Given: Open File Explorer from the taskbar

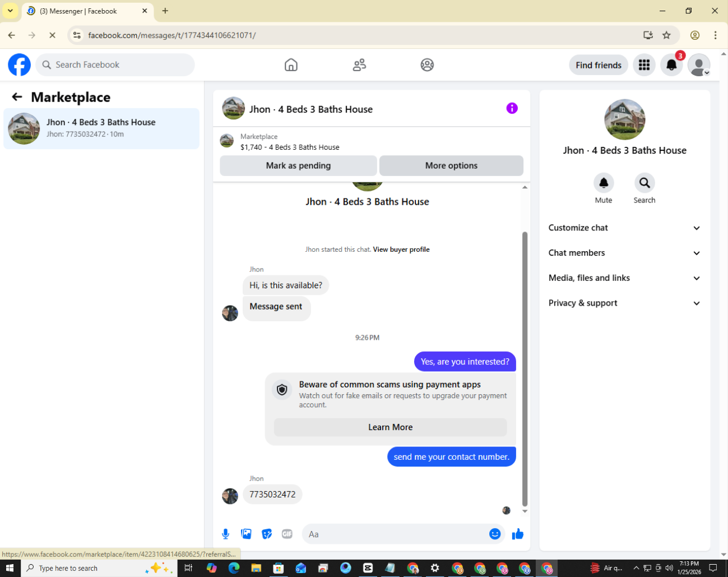Looking at the screenshot, I should pyautogui.click(x=256, y=568).
